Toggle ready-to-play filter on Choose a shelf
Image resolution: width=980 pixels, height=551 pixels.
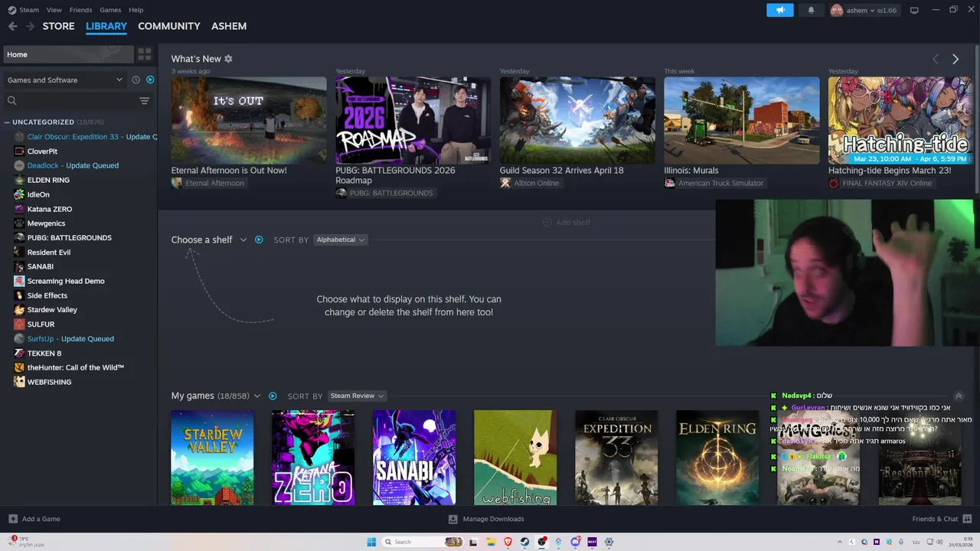(x=259, y=240)
